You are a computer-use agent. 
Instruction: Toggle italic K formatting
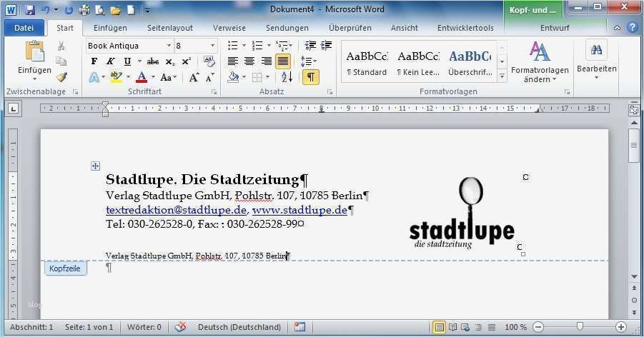coord(111,61)
